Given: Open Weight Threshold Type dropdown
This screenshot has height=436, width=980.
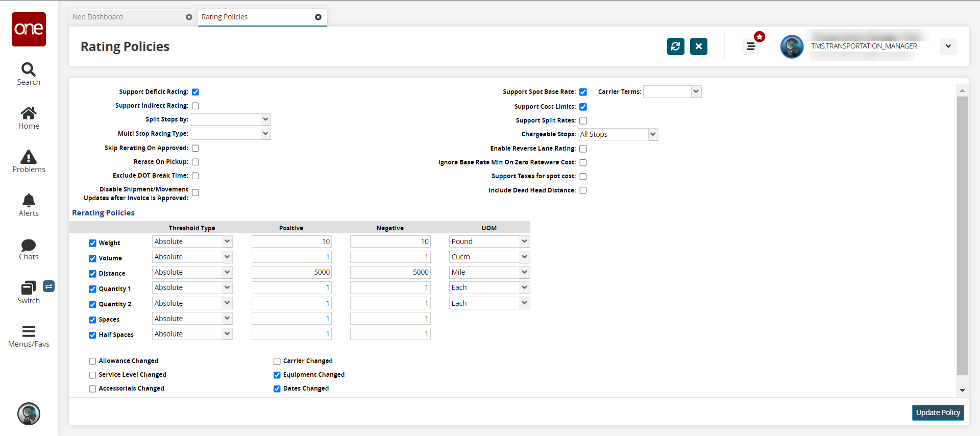Looking at the screenshot, I should [x=227, y=241].
